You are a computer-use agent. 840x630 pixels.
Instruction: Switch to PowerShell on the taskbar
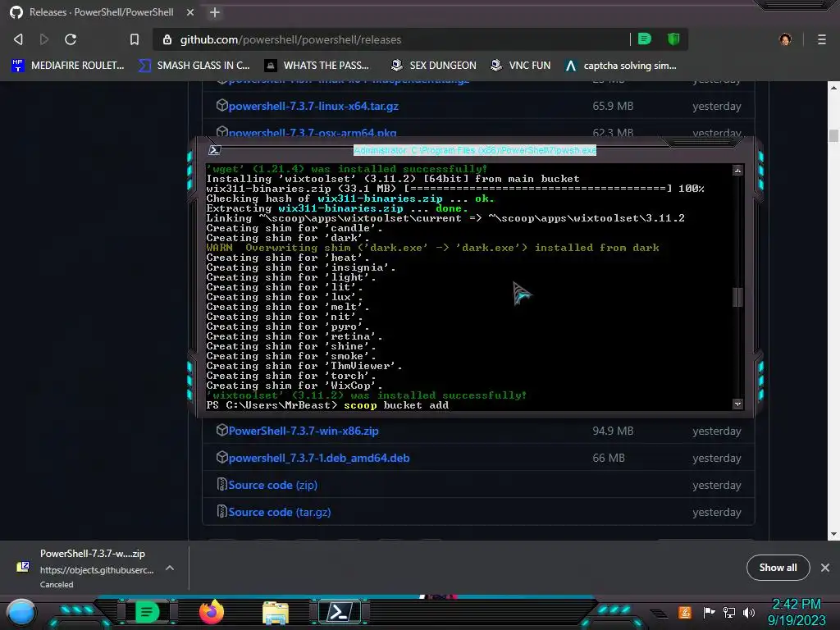(x=340, y=612)
